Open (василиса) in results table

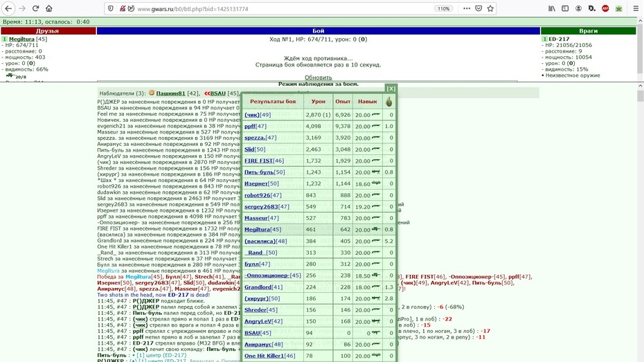pyautogui.click(x=260, y=242)
